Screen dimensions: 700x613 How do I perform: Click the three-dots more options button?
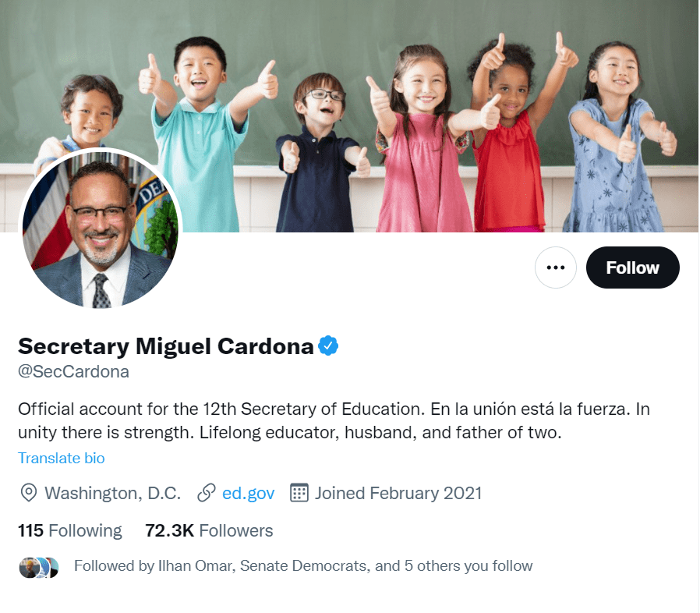click(555, 268)
